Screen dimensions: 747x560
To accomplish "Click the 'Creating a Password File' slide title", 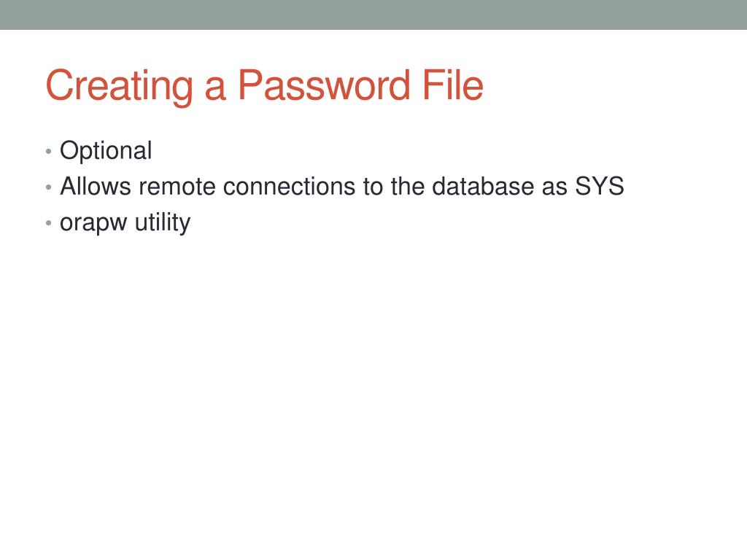I will [x=264, y=86].
